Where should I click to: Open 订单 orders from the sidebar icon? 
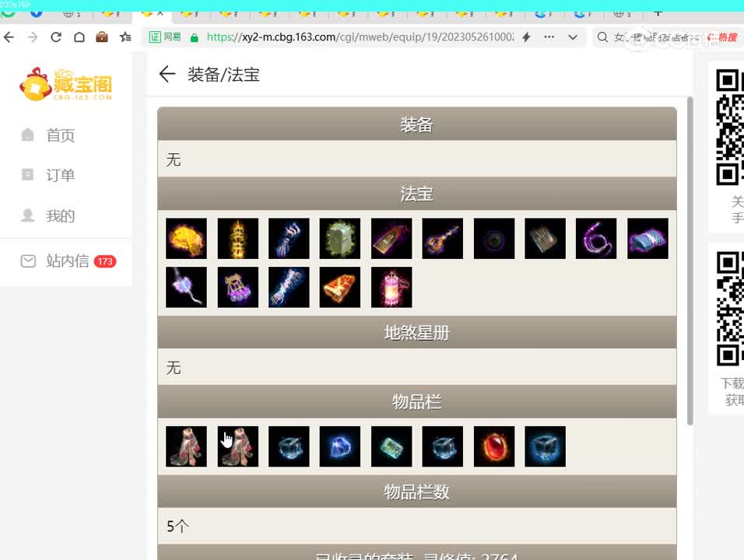pyautogui.click(x=28, y=175)
